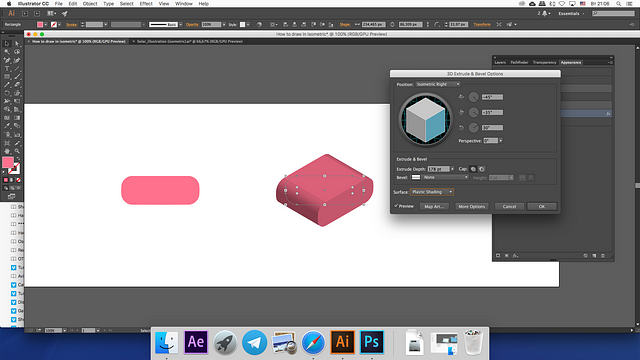Click the Y axis rotation field -35°
The height and width of the screenshot is (360, 640).
492,112
